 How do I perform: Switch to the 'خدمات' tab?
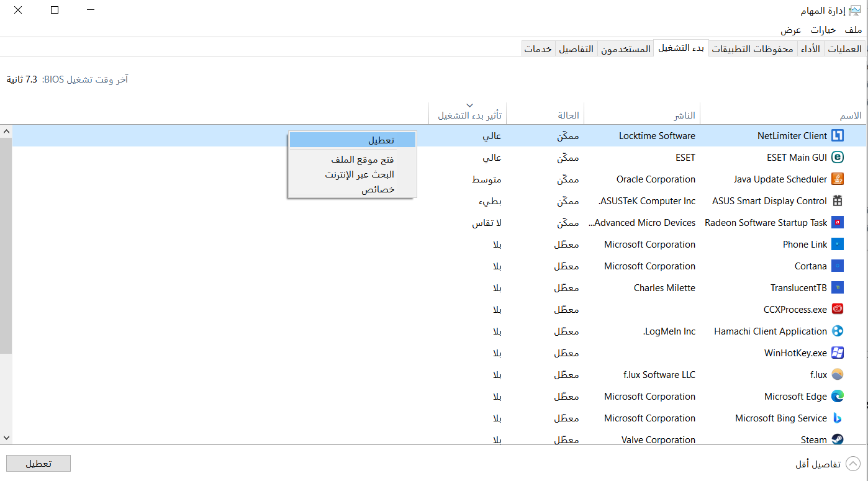pos(538,49)
